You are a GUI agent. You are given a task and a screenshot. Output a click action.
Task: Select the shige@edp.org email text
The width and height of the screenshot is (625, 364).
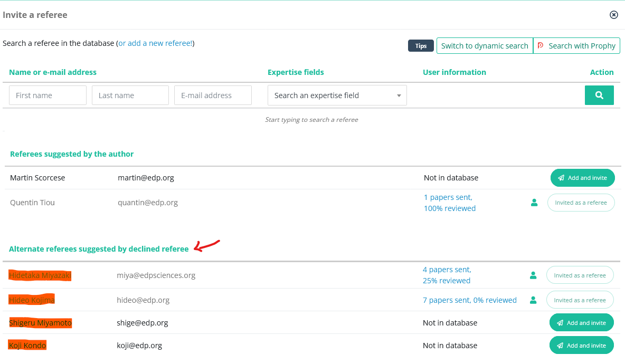143,322
